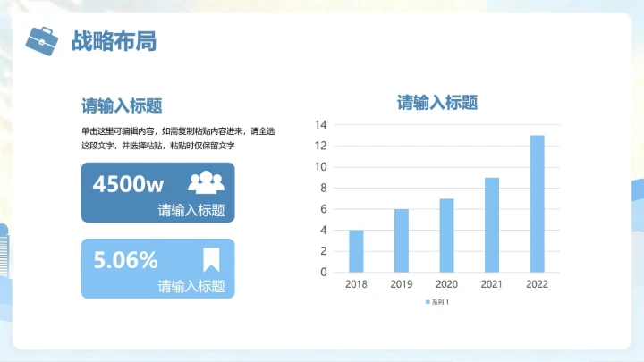Image resolution: width=644 pixels, height=362 pixels.
Task: Click the 2022 label on horizontal axis
Action: point(537,284)
